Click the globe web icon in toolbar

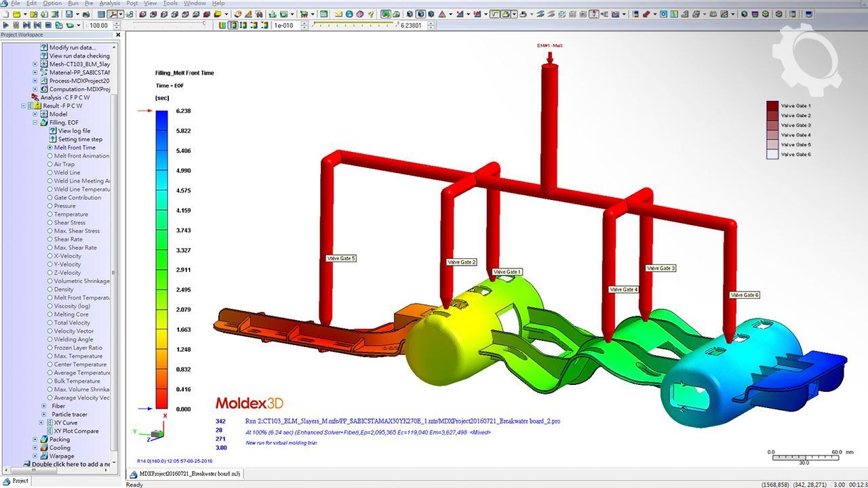click(x=349, y=14)
